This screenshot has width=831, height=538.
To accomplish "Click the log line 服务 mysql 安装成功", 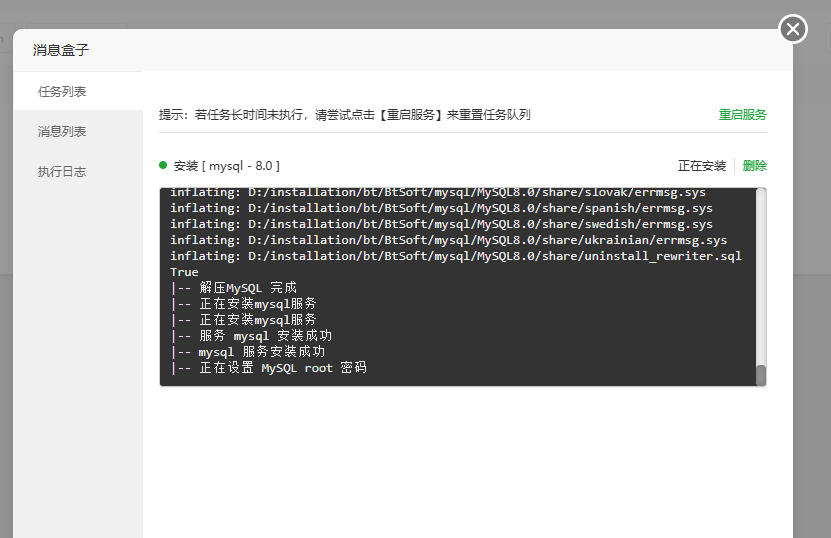I will pyautogui.click(x=251, y=336).
